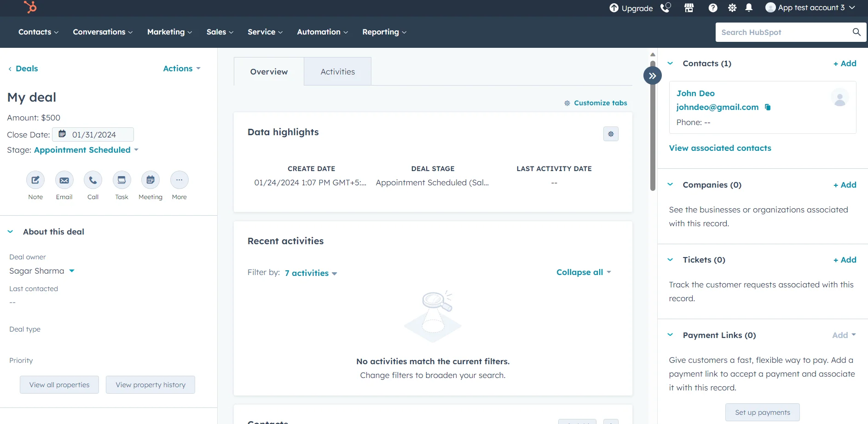The height and width of the screenshot is (424, 868).
Task: Schedule a meeting using the Meeting icon
Action: pyautogui.click(x=150, y=180)
